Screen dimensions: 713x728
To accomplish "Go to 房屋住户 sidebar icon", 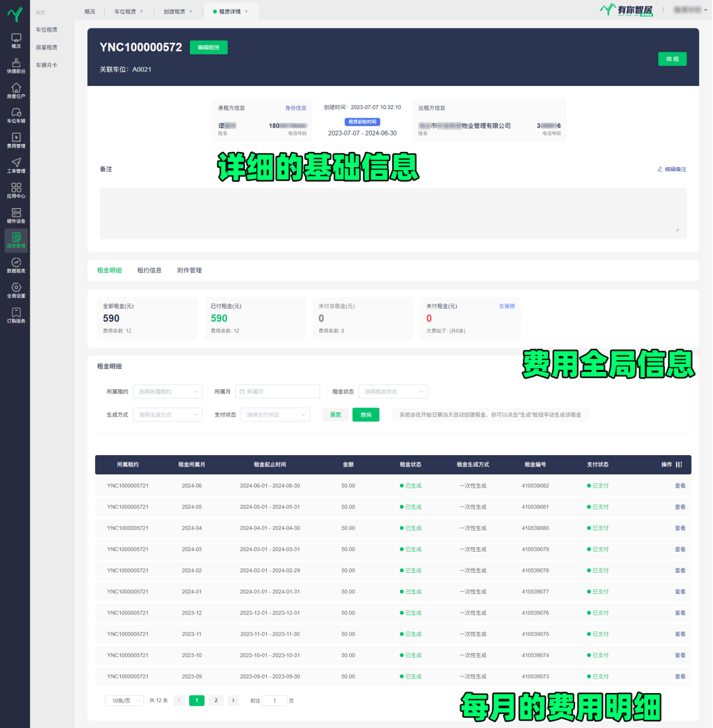I will point(16,91).
